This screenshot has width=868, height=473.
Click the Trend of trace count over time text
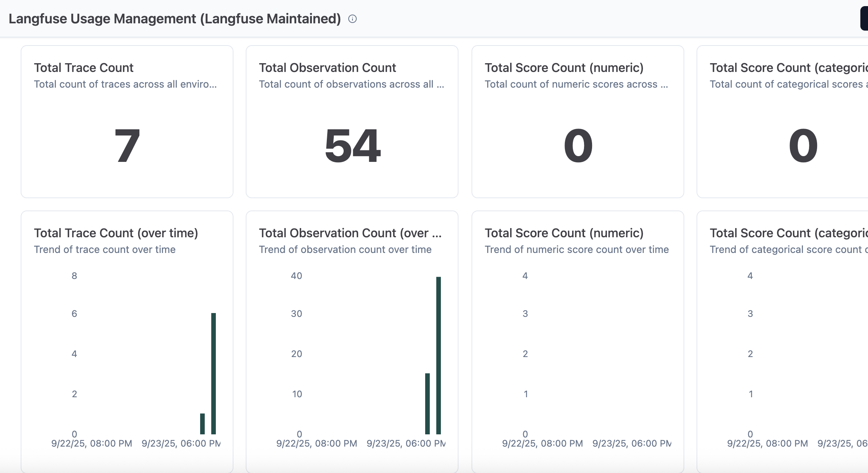[x=104, y=250]
